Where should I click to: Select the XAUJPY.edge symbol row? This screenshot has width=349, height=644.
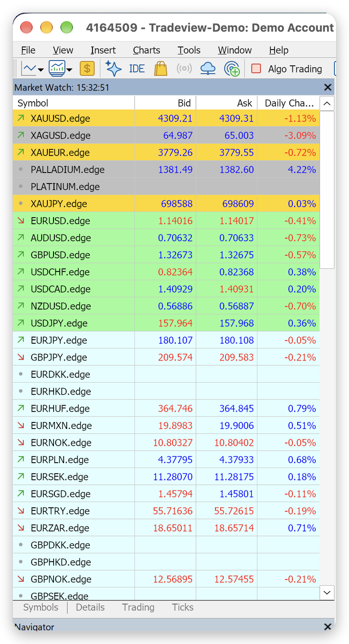click(166, 204)
